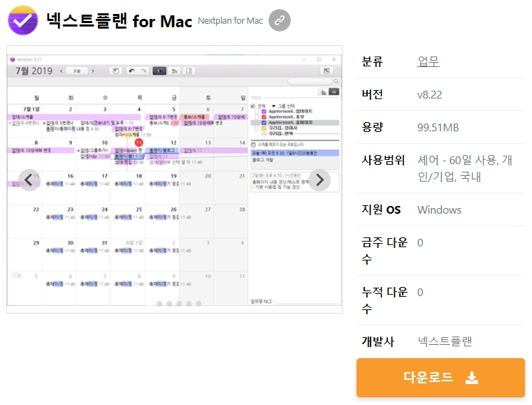Copy page link with the chain icon
Viewport: 532px width, 405px height.
pyautogui.click(x=279, y=20)
